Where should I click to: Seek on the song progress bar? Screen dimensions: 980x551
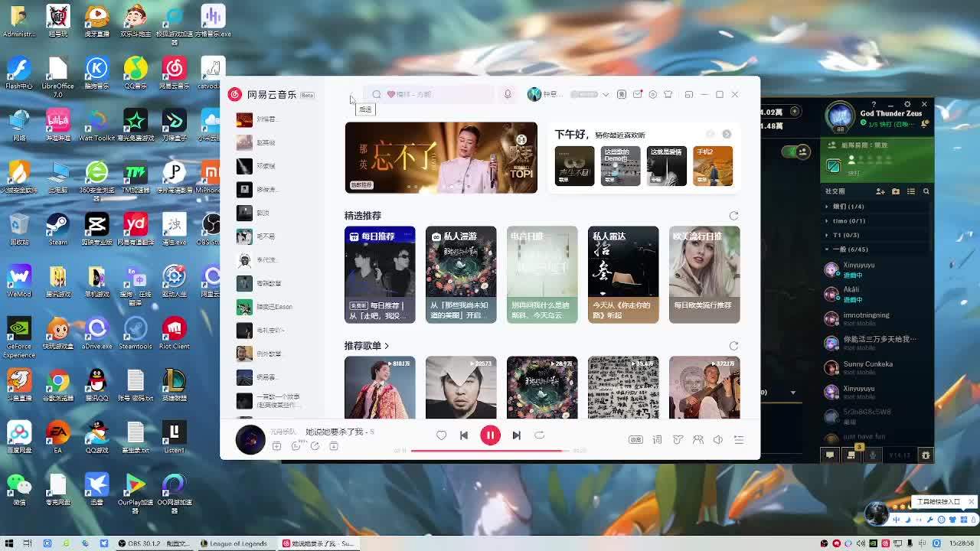coord(490,451)
